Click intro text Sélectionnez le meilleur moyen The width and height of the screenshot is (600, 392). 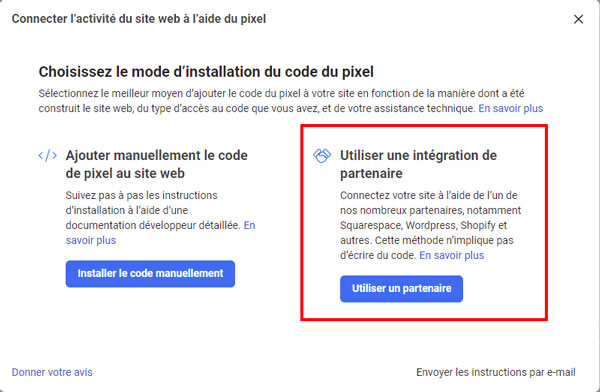tap(281, 93)
